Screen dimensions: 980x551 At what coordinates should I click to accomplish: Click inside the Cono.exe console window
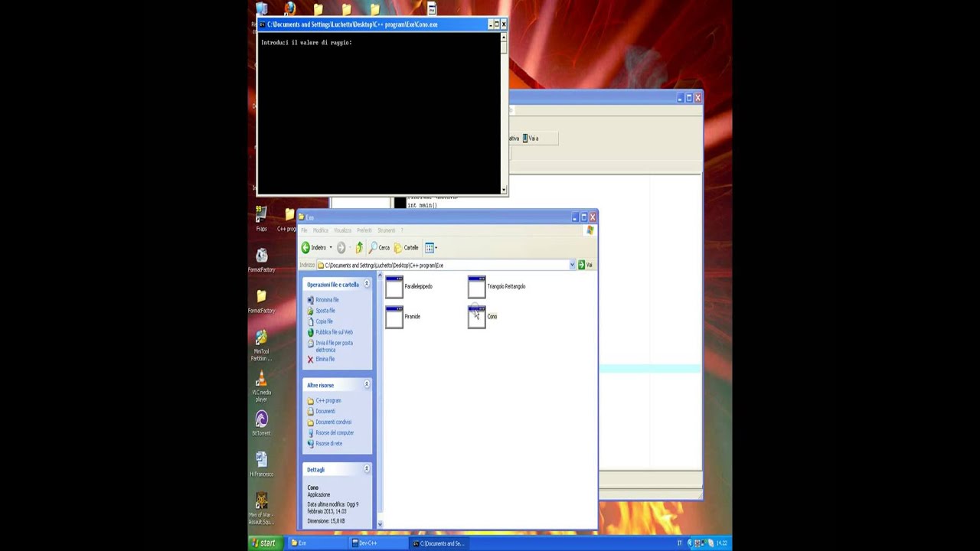pos(379,113)
